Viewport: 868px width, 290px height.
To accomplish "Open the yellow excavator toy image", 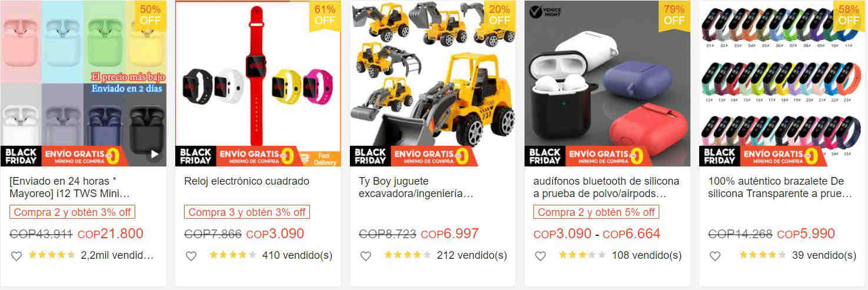I will click(x=432, y=84).
